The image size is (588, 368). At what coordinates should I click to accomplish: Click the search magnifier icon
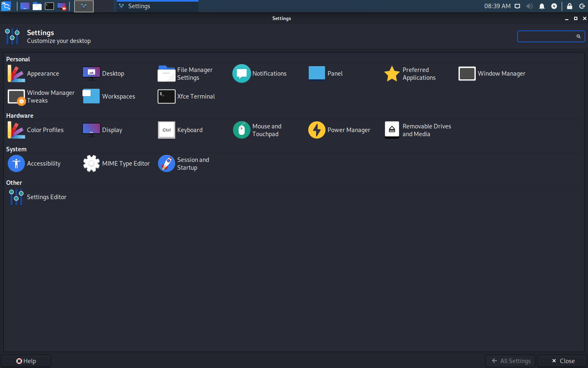pyautogui.click(x=578, y=36)
